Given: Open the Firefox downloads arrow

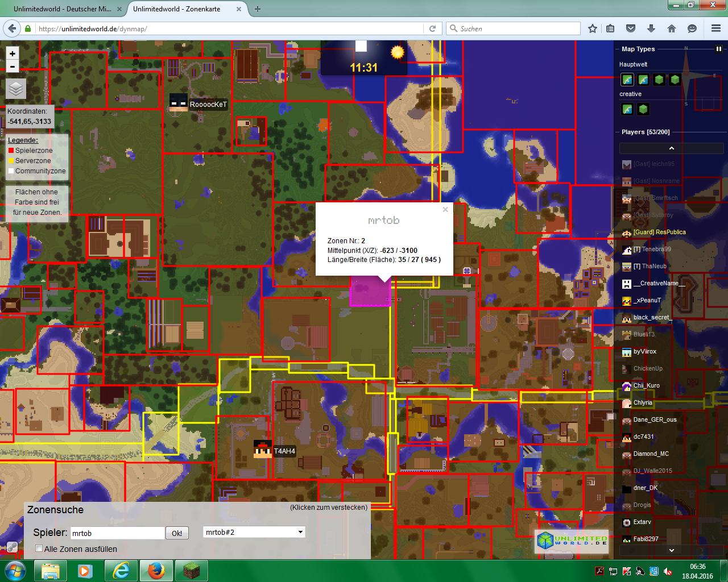Looking at the screenshot, I should pyautogui.click(x=651, y=28).
